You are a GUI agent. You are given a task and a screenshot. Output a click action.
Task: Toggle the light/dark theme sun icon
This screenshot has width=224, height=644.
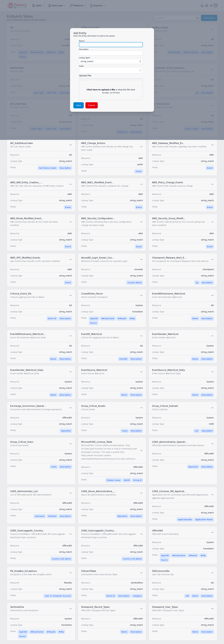point(211,5)
